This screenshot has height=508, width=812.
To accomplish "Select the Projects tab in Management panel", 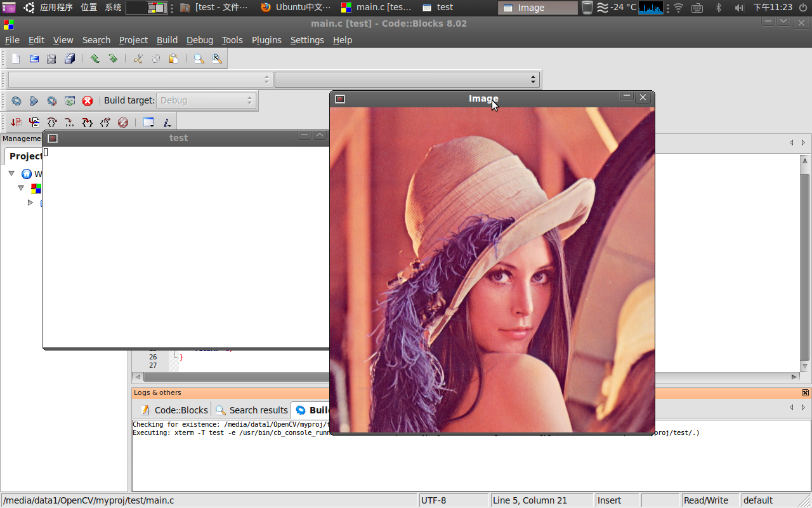I will 23,156.
